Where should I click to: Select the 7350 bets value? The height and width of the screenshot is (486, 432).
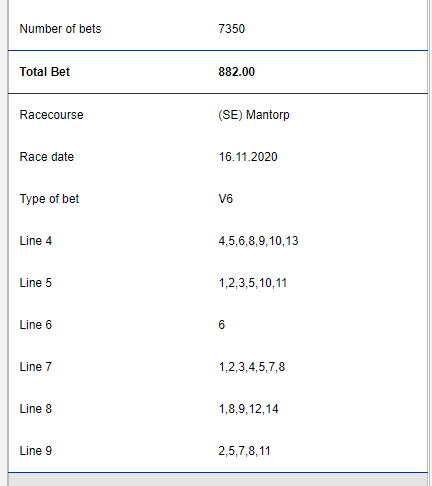(232, 29)
